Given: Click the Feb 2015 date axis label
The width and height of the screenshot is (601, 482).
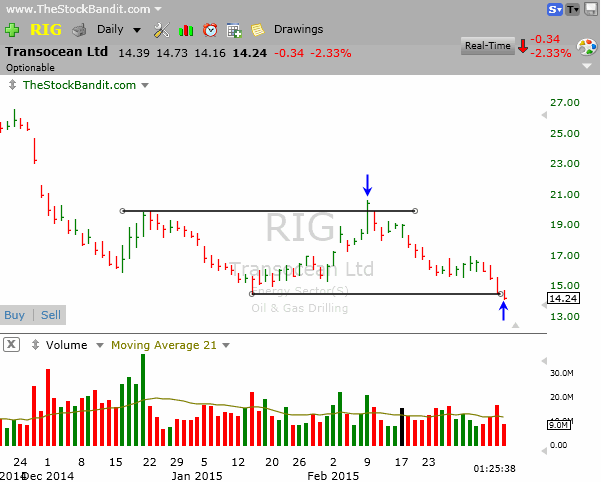Looking at the screenshot, I should point(333,476).
